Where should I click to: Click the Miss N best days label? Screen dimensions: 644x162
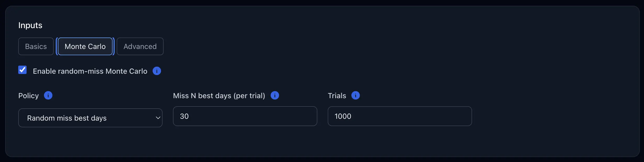(219, 96)
